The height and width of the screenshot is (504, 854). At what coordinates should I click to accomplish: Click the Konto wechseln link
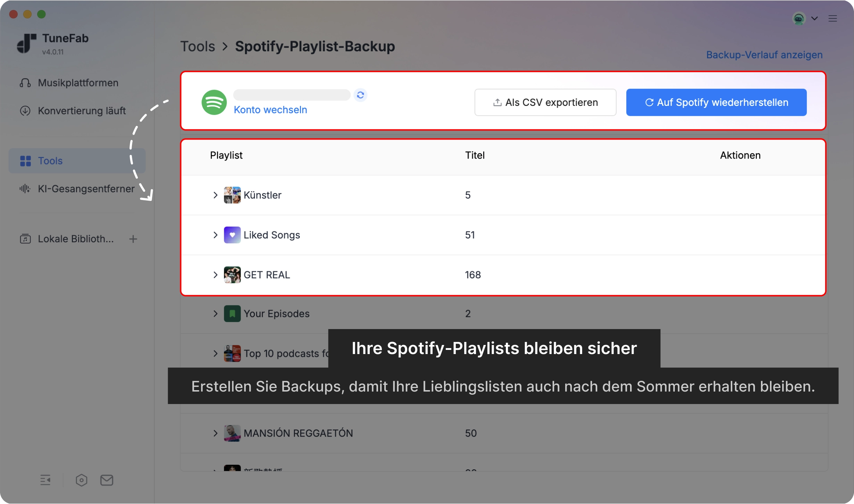(270, 110)
